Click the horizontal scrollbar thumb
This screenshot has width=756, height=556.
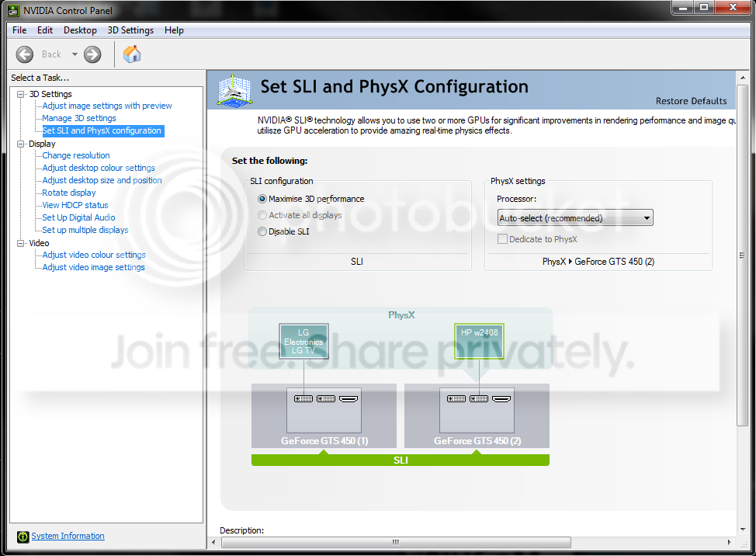396,543
